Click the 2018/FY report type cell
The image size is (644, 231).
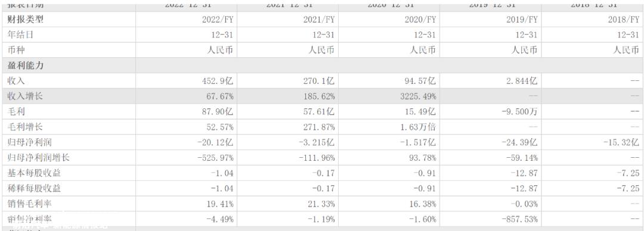pos(623,20)
